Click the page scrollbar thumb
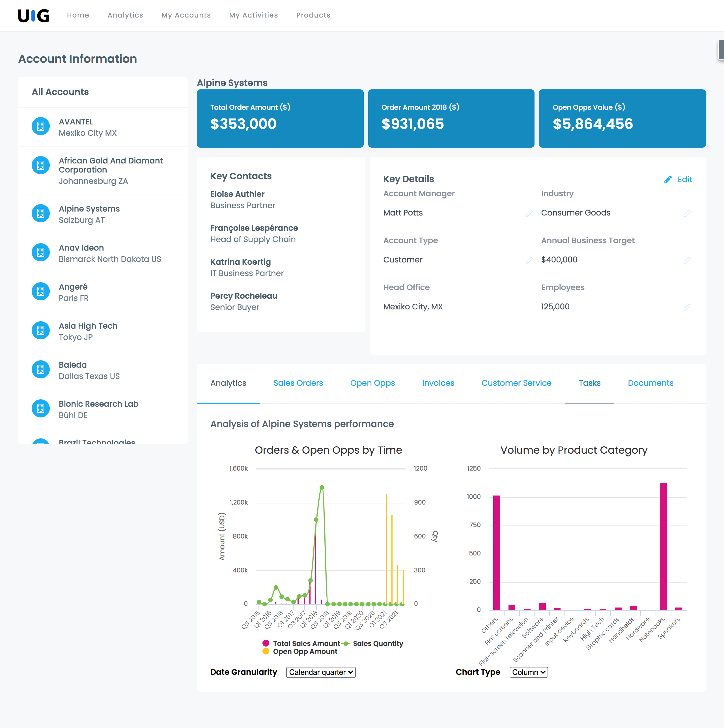Image resolution: width=724 pixels, height=728 pixels. [721, 50]
